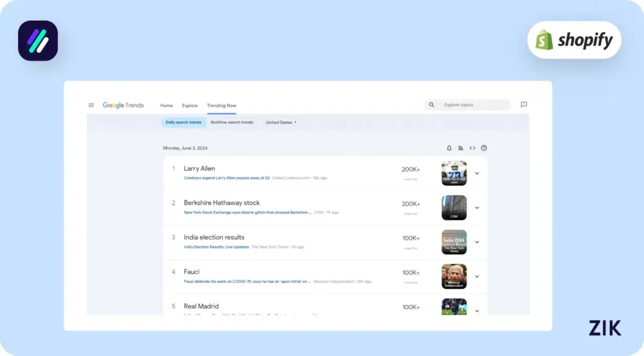This screenshot has width=644, height=356.
Task: Click the search magnifier icon
Action: pyautogui.click(x=431, y=105)
